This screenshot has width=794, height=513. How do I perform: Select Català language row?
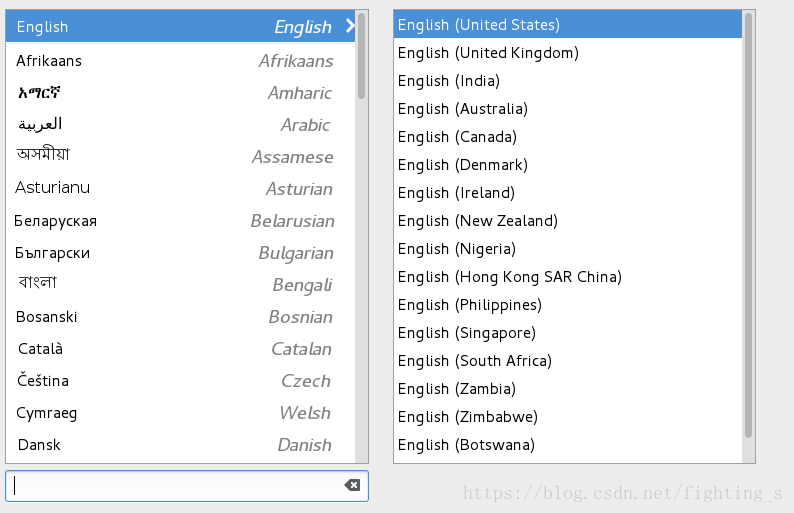[x=180, y=348]
